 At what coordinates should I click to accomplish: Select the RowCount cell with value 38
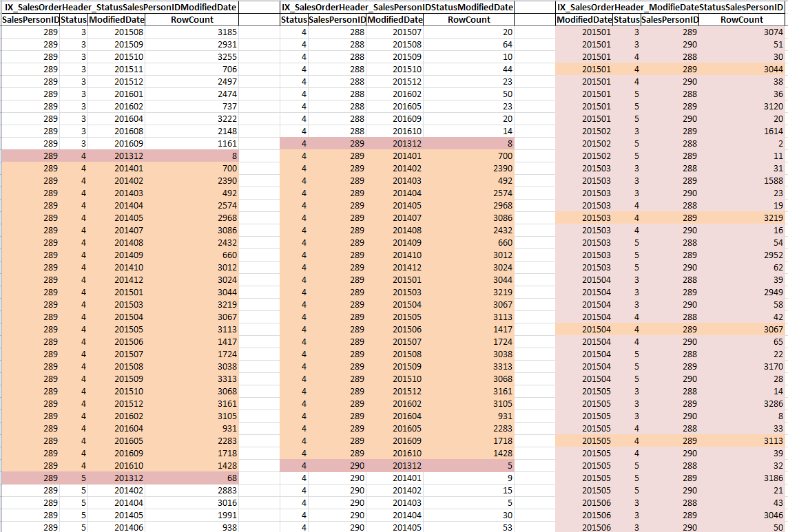click(742, 81)
